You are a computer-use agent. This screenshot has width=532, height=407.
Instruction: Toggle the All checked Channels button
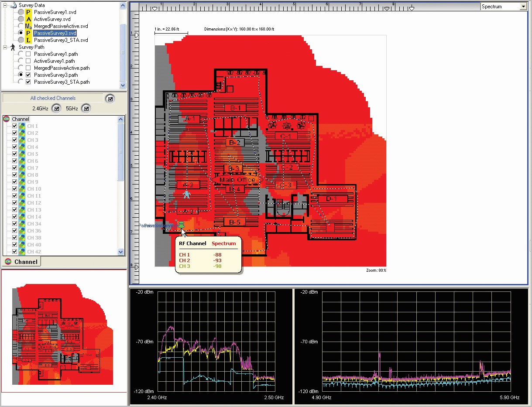pyautogui.click(x=110, y=99)
